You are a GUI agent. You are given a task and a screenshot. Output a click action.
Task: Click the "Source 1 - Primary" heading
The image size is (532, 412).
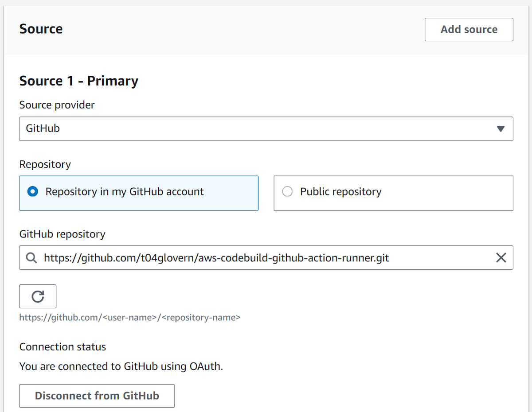pyautogui.click(x=78, y=81)
